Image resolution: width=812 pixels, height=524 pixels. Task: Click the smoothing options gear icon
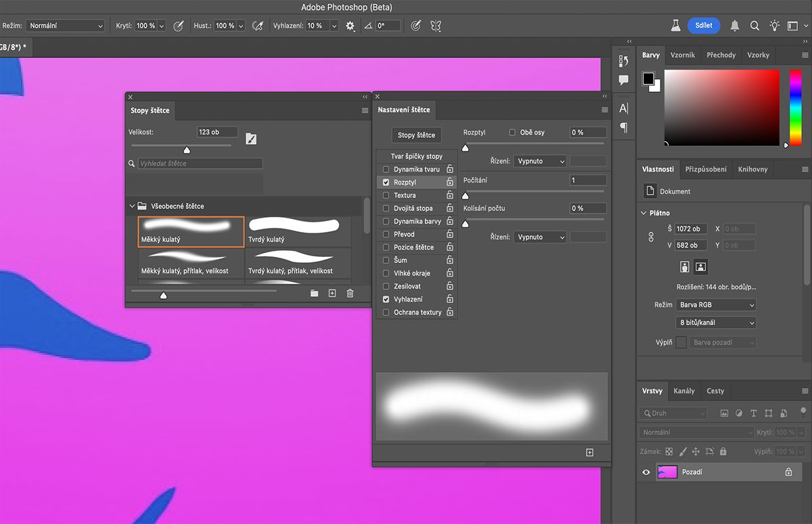point(350,26)
